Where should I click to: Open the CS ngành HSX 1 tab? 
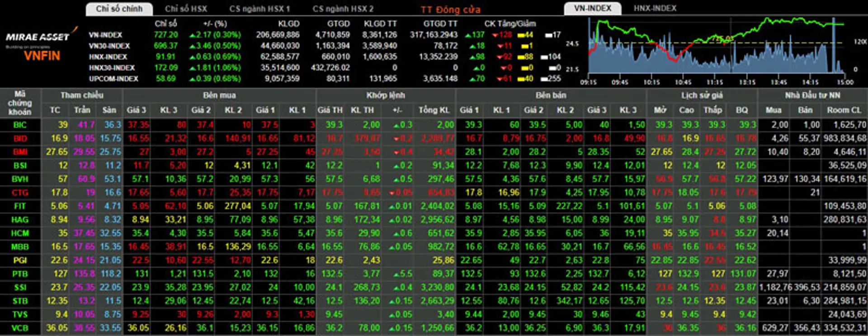pos(259,9)
